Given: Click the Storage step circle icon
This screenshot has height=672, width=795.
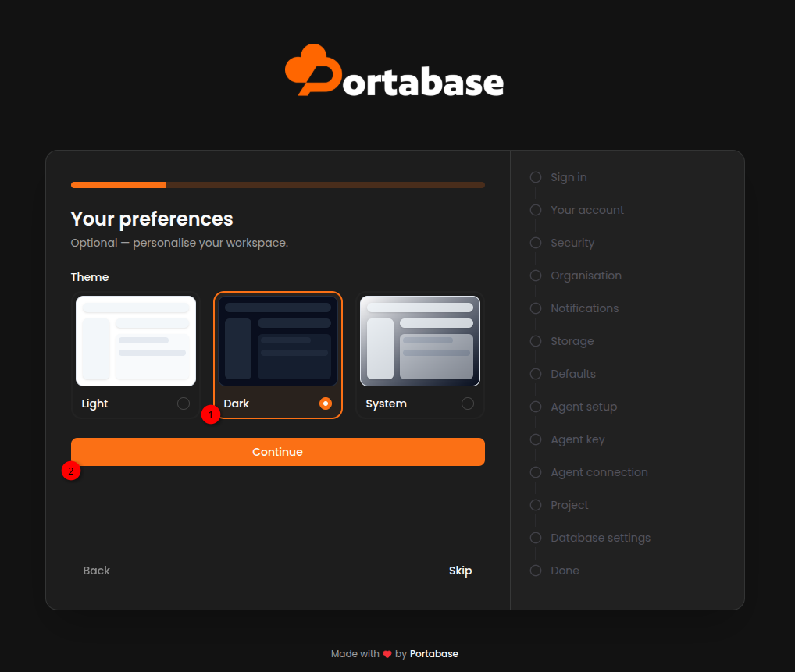Looking at the screenshot, I should click(536, 341).
